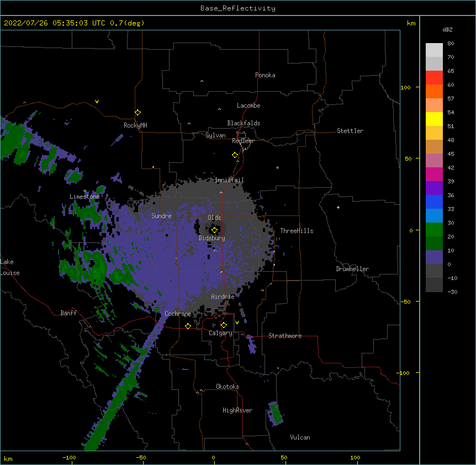Pick the dark orange 57-60 dBZ swatch
The height and width of the screenshot is (465, 476).
(x=434, y=91)
